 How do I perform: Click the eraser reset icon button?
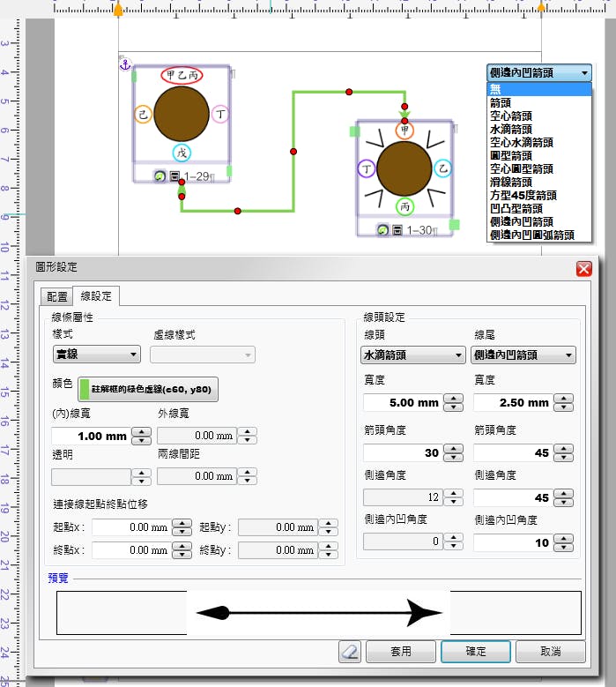(350, 652)
